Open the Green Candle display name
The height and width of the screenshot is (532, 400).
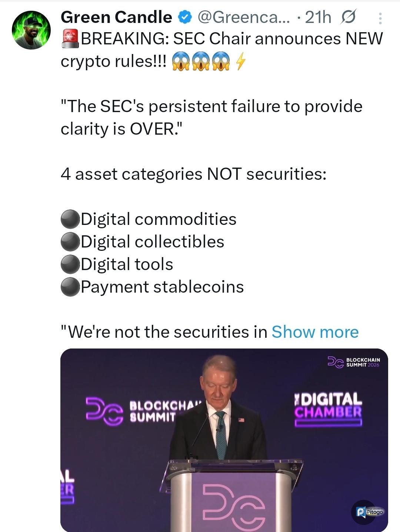pos(116,17)
